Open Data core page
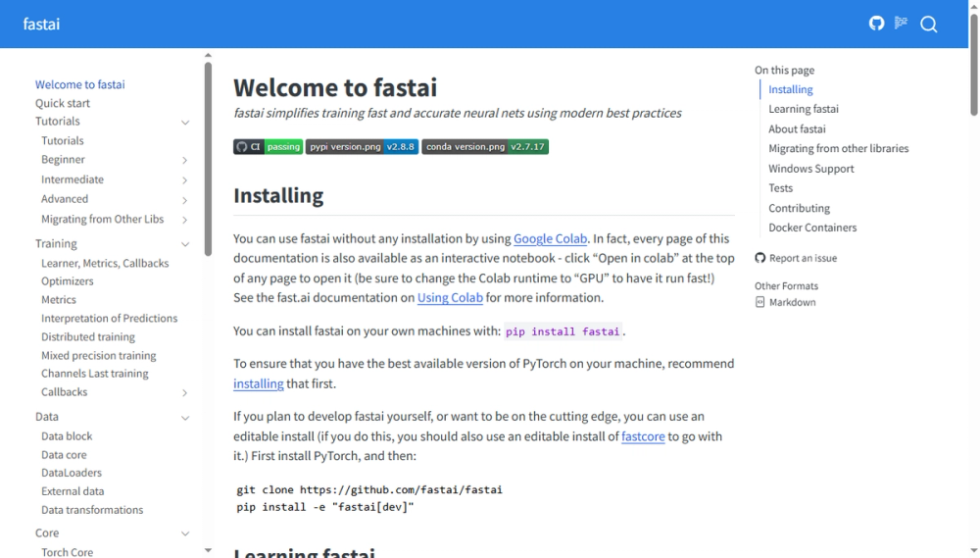 tap(64, 455)
